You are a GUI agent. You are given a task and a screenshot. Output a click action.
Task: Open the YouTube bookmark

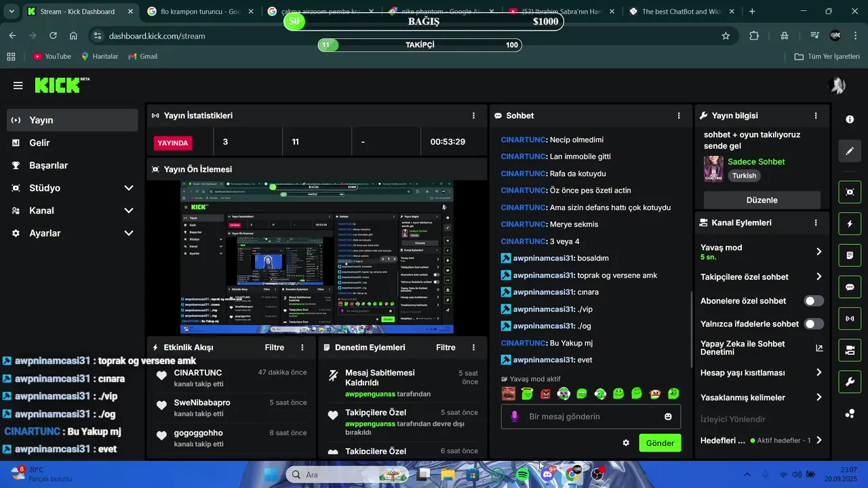(52, 56)
